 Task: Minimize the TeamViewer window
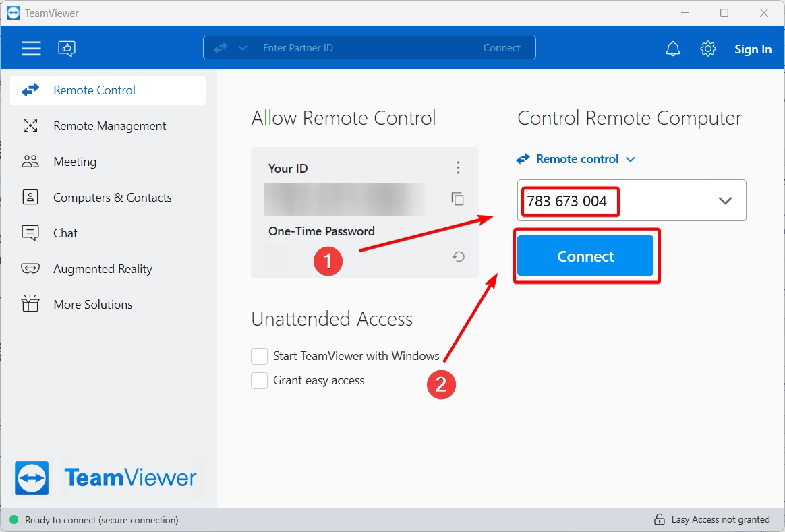[685, 13]
